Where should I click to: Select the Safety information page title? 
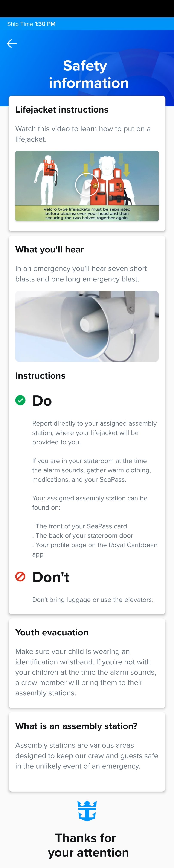click(87, 75)
